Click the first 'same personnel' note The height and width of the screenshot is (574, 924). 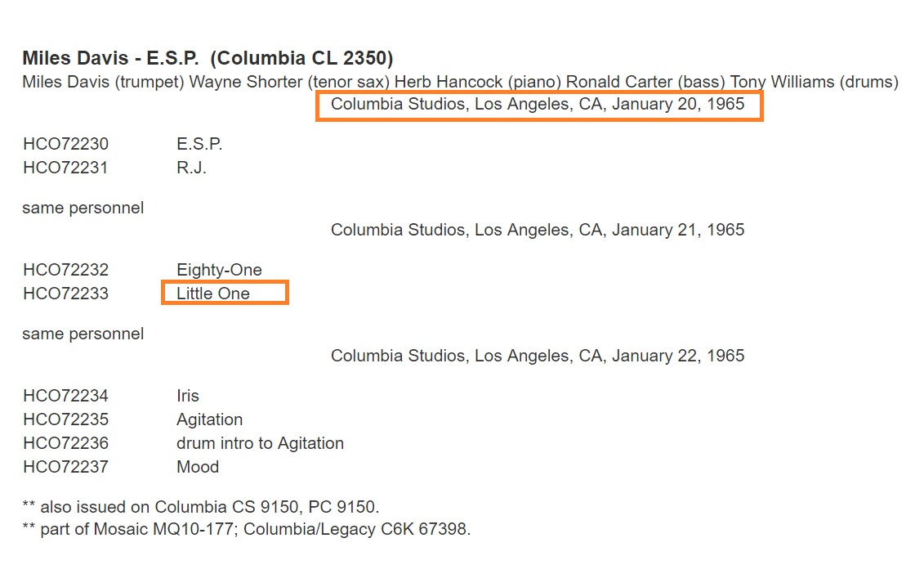pyautogui.click(x=83, y=208)
